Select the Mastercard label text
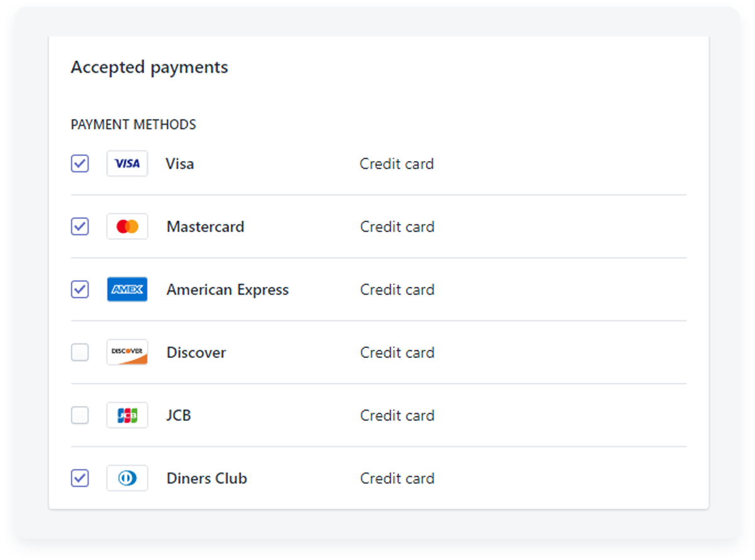Viewport: 755px width, 560px height. 205,227
